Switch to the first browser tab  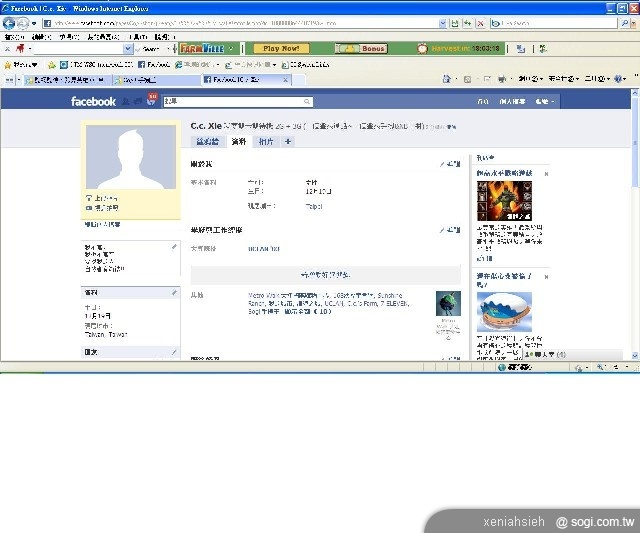(x=67, y=80)
